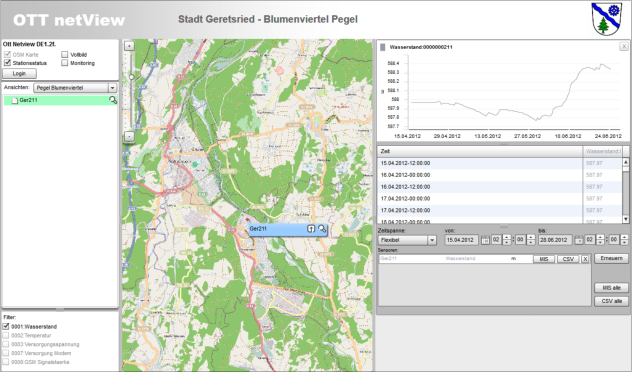The height and width of the screenshot is (372, 632).
Task: Click the magnifier icon on the Ger211 list row
Action: pyautogui.click(x=113, y=100)
